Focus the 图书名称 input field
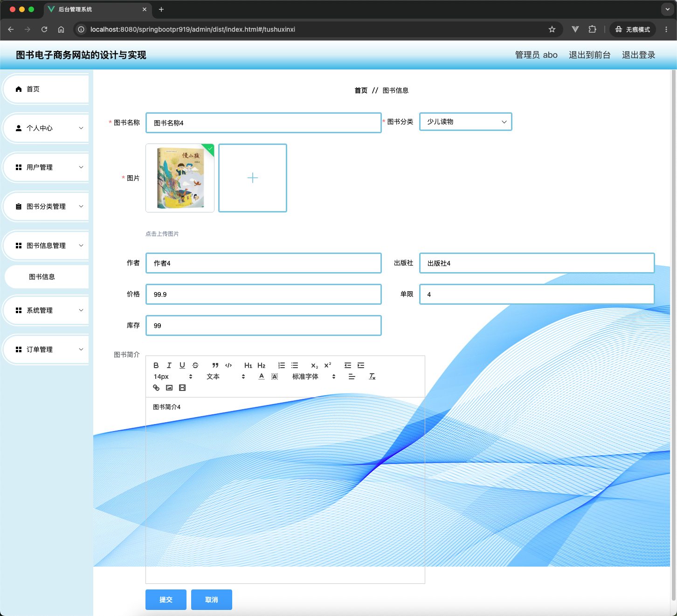The image size is (677, 616). click(263, 123)
